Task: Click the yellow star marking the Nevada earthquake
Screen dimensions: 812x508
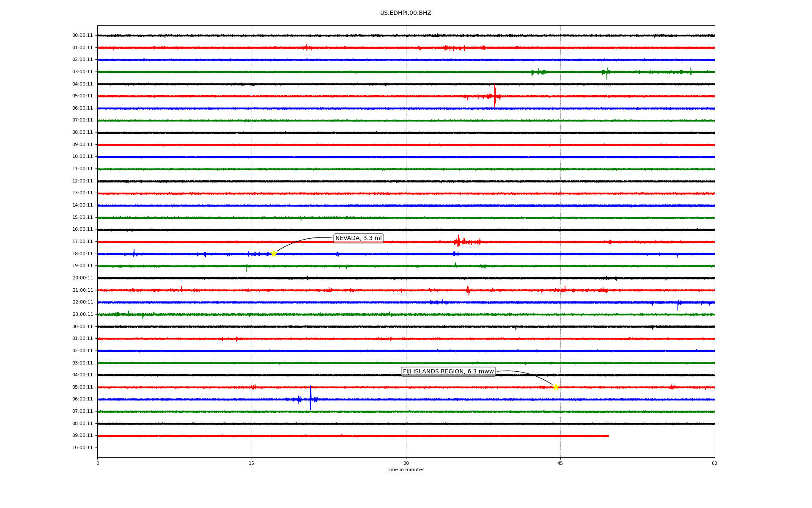Action: point(274,254)
